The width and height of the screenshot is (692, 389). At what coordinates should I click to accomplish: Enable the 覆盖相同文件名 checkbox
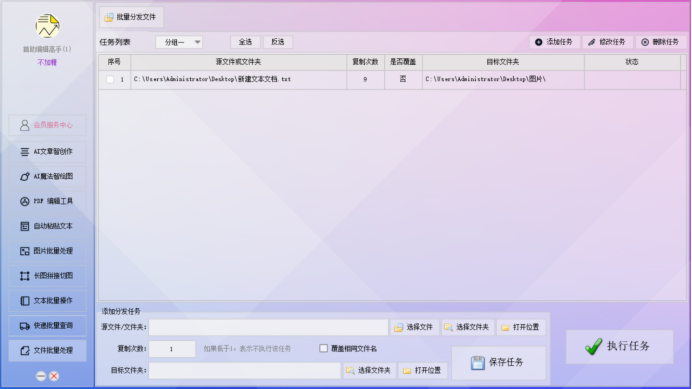coord(323,348)
